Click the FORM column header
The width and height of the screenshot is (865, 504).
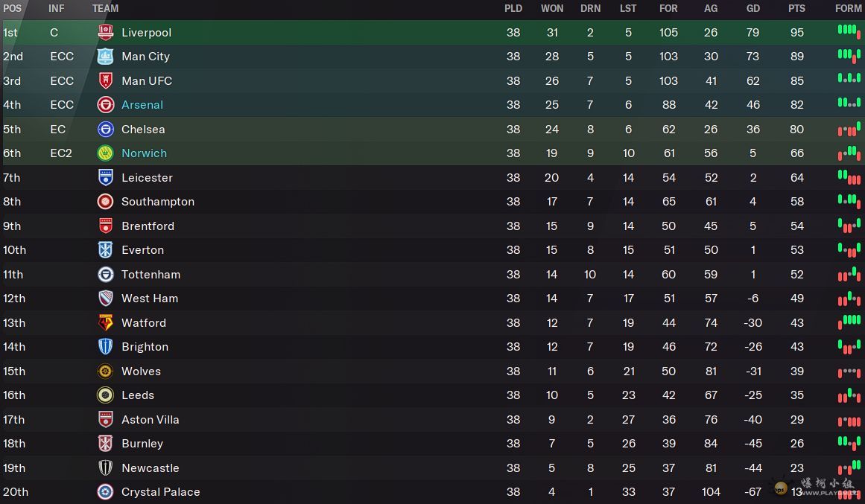click(x=848, y=9)
